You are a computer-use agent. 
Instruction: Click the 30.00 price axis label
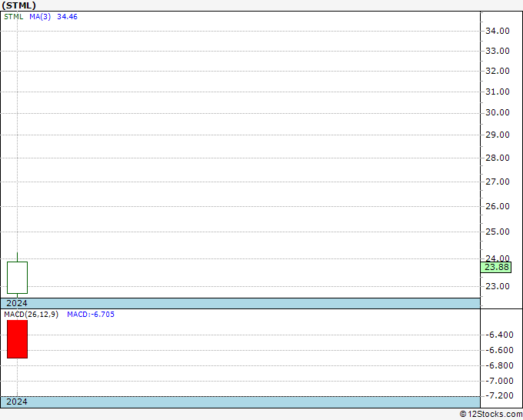[498, 112]
